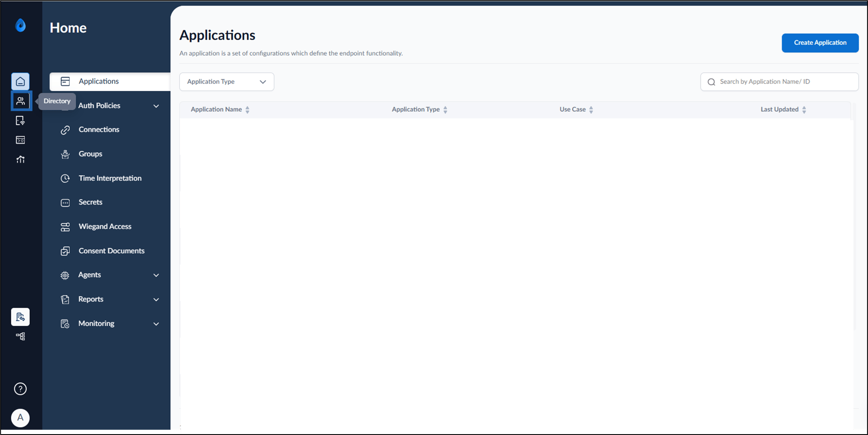This screenshot has width=868, height=435.
Task: Click the Secrets icon in the sidebar
Action: point(65,203)
